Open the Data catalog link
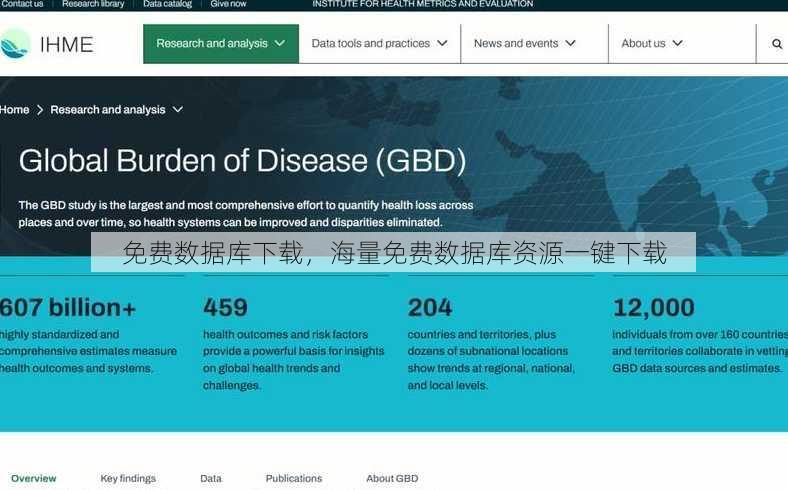This screenshot has width=788, height=490. point(167,4)
